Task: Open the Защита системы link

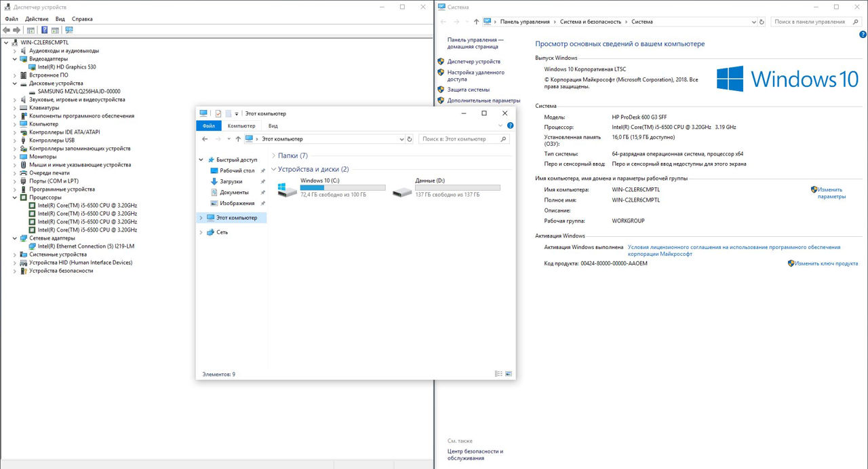Action: click(468, 90)
